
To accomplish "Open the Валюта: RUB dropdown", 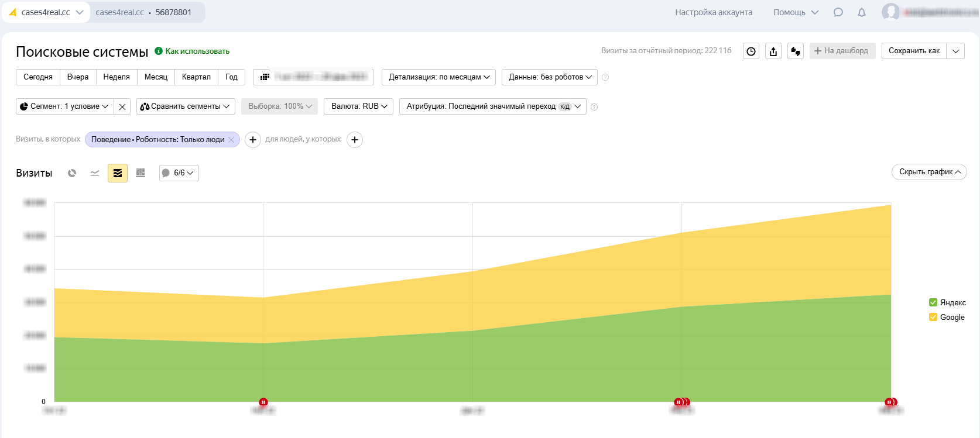I will 358,106.
